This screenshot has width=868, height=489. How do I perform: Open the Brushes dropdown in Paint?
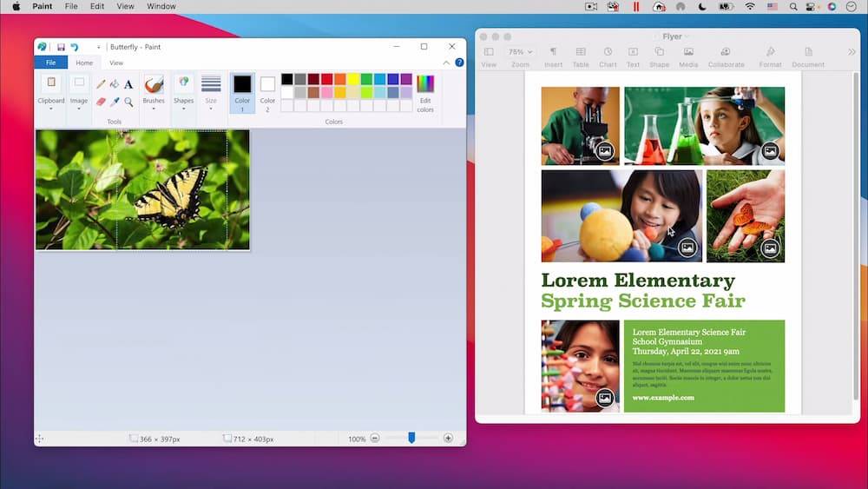pos(154,109)
